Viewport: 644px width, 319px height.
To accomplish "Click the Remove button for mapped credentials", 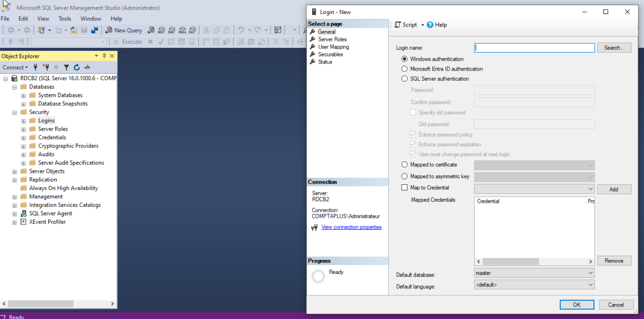I will pos(614,261).
